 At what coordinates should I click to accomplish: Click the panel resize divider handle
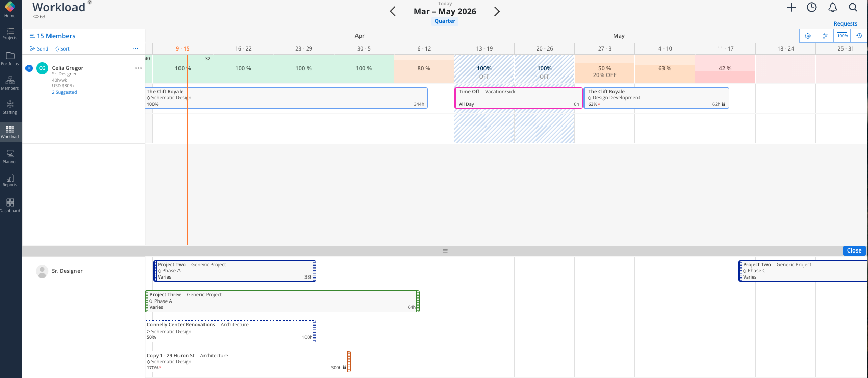pyautogui.click(x=445, y=251)
